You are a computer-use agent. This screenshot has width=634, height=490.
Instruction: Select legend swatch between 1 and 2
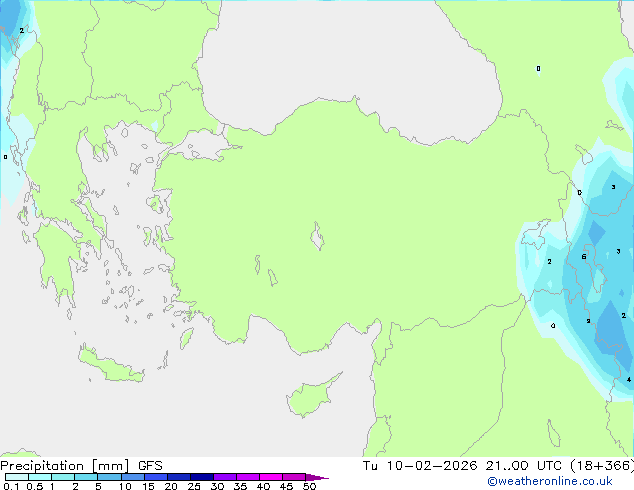pos(63,477)
